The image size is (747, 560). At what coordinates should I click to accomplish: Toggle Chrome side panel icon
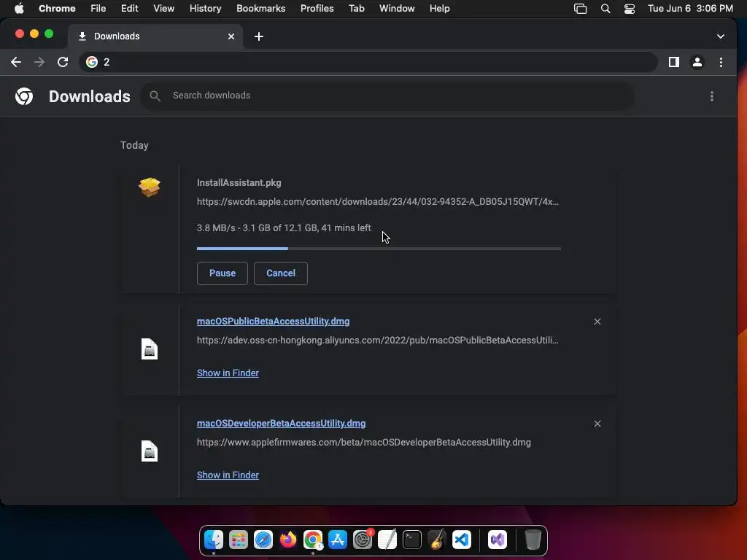click(673, 62)
